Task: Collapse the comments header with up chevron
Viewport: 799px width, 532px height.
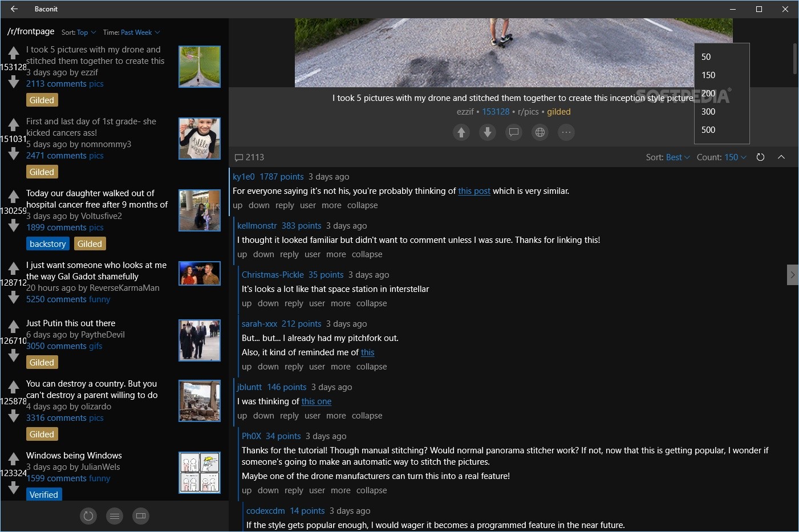Action: (781, 157)
